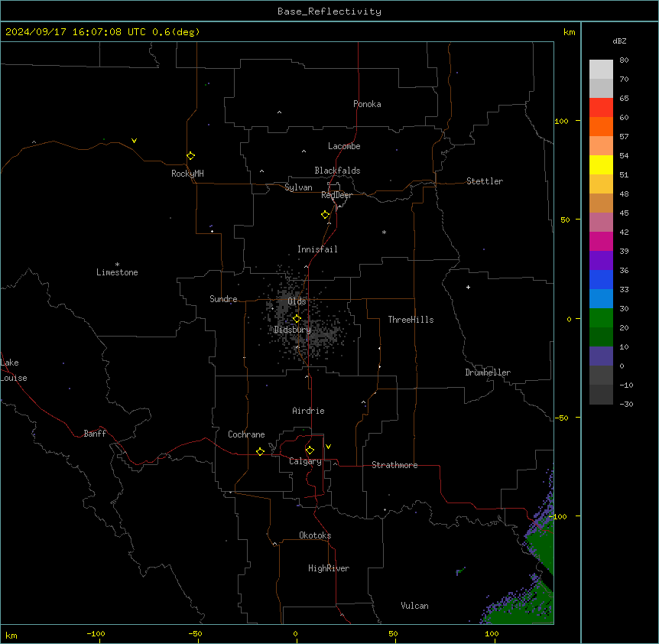Click the Ponoka label on map
Viewport: 659px width, 644px height.
click(367, 104)
